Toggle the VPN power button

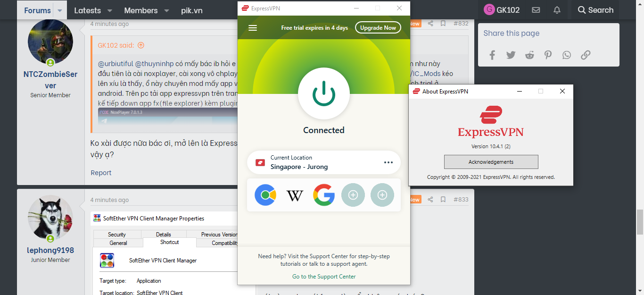pyautogui.click(x=324, y=93)
